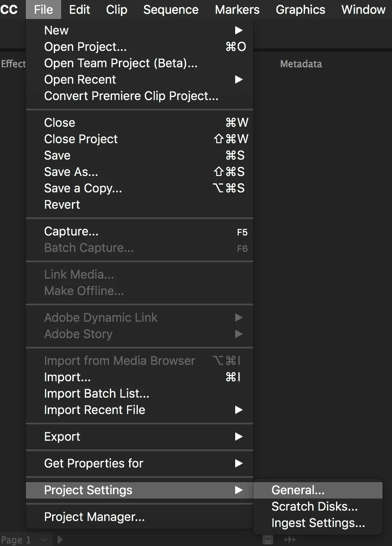Open the Clip menu
This screenshot has width=392, height=546.
[117, 9]
